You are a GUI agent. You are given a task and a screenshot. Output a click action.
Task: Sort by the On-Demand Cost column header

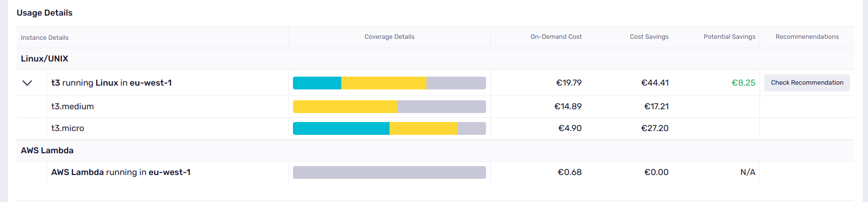[x=556, y=37]
